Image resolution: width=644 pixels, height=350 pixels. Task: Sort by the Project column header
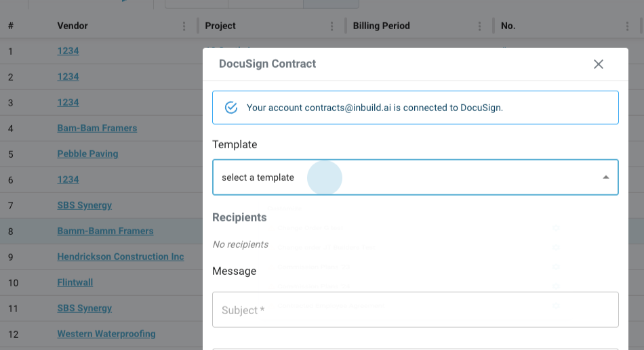coord(220,26)
